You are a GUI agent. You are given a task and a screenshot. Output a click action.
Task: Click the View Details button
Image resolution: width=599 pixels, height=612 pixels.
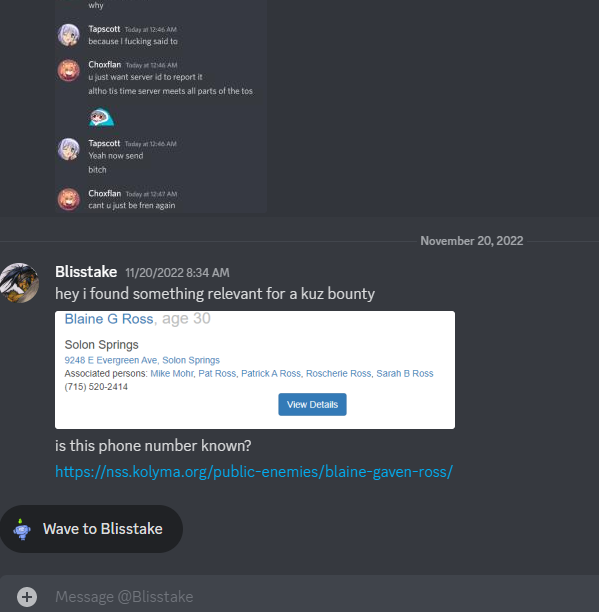[312, 404]
